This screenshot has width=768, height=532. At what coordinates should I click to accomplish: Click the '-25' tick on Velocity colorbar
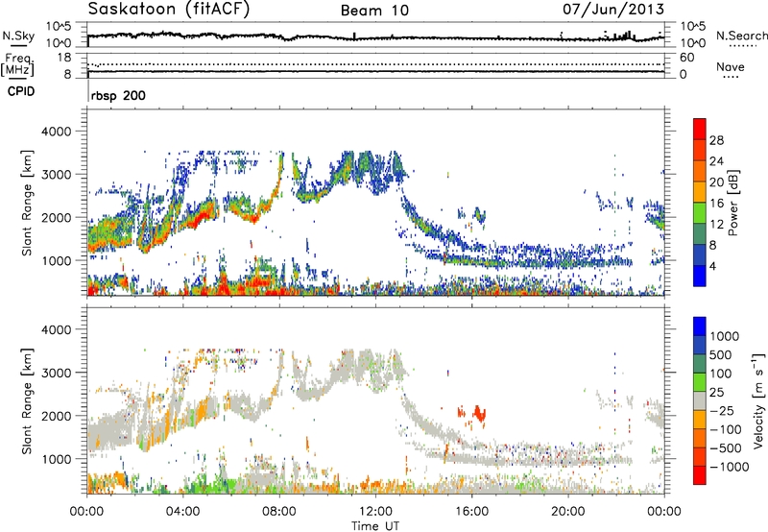click(x=722, y=410)
